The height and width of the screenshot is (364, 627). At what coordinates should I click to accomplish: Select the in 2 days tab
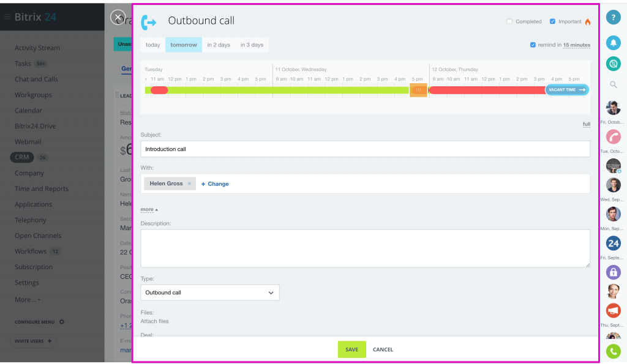coord(219,45)
